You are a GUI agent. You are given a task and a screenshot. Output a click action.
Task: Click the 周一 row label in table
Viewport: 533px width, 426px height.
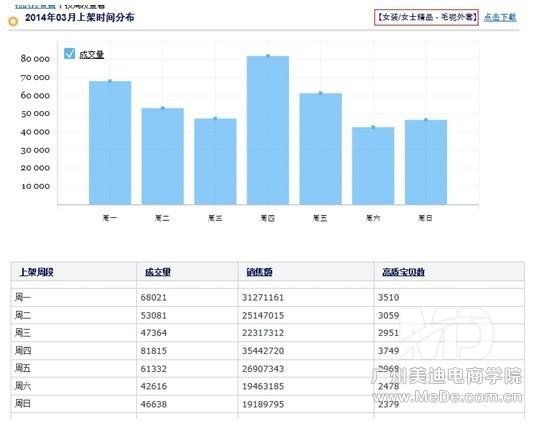(23, 297)
